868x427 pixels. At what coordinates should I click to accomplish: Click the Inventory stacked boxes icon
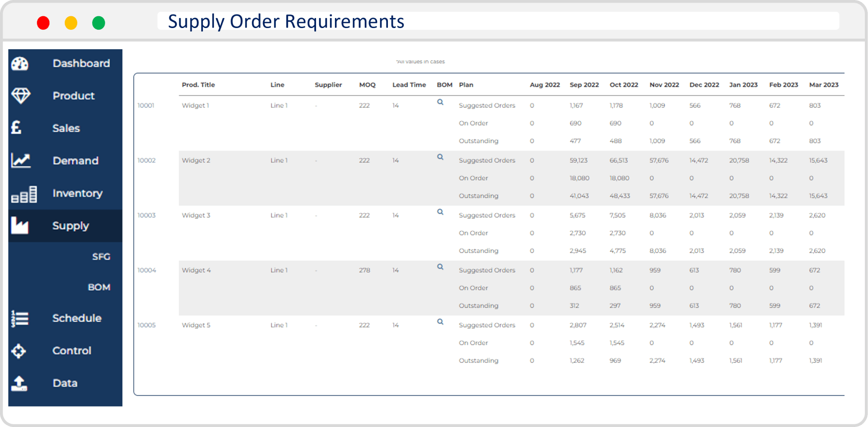24,194
